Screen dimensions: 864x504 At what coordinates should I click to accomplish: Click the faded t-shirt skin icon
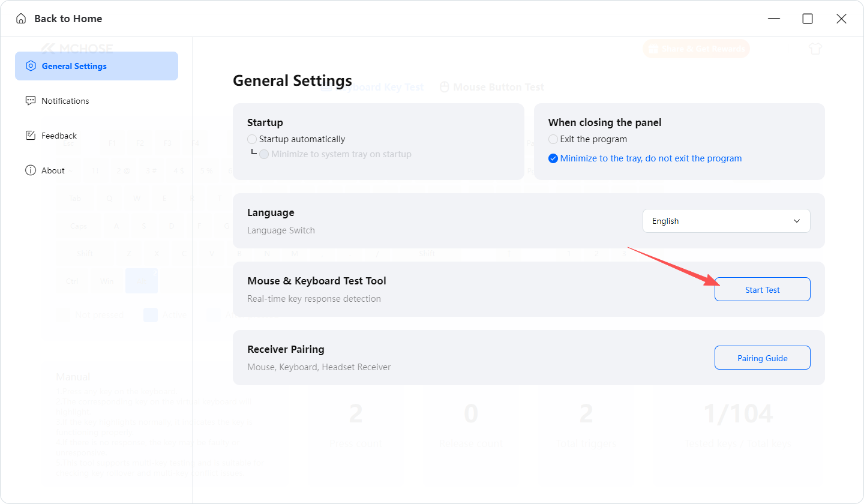(815, 49)
